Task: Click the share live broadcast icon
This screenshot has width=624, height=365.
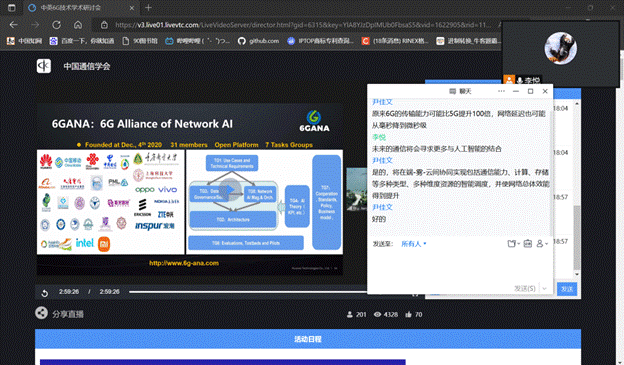Action: click(x=41, y=313)
